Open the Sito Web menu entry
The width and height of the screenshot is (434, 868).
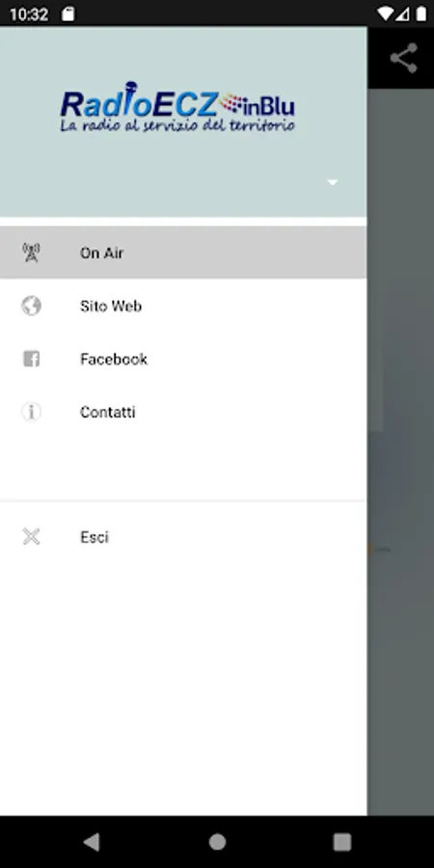coord(183,306)
